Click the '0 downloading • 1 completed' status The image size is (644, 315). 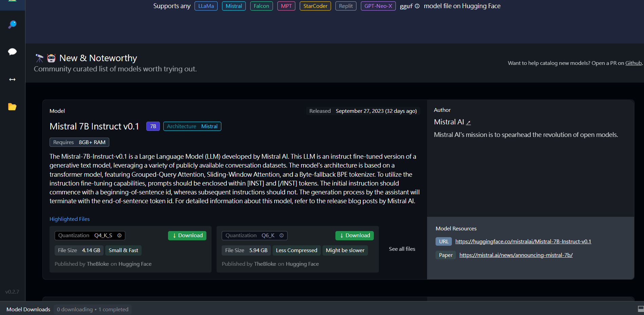pyautogui.click(x=93, y=310)
